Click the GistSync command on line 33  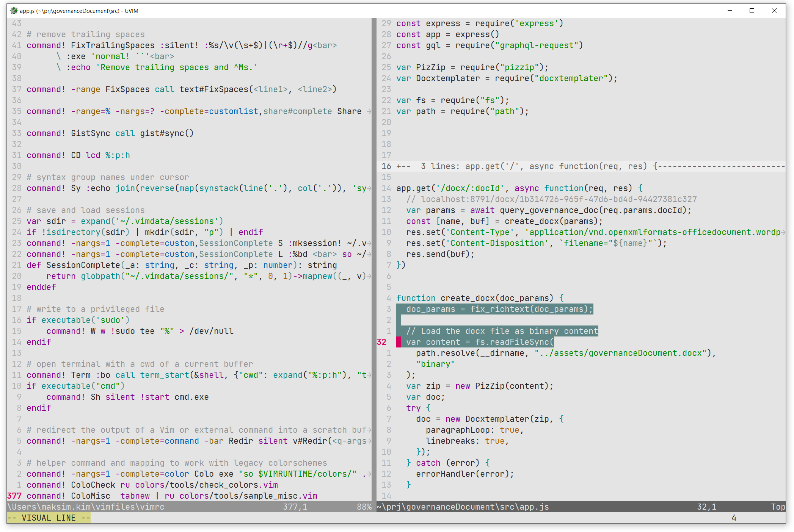[x=91, y=133]
